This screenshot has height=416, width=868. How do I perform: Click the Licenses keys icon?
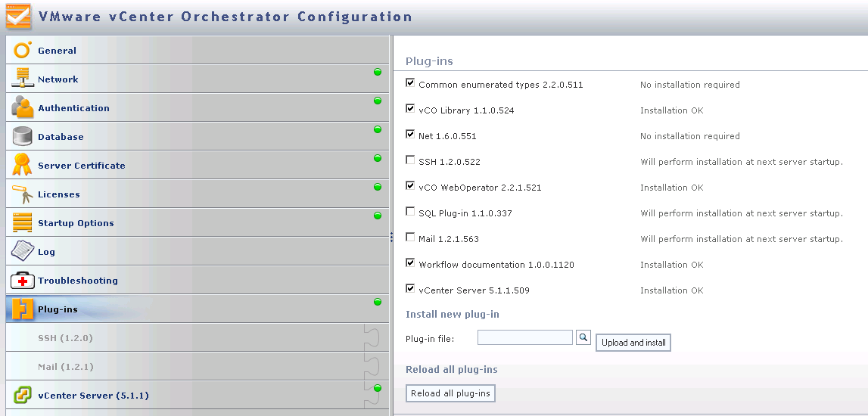[x=23, y=194]
